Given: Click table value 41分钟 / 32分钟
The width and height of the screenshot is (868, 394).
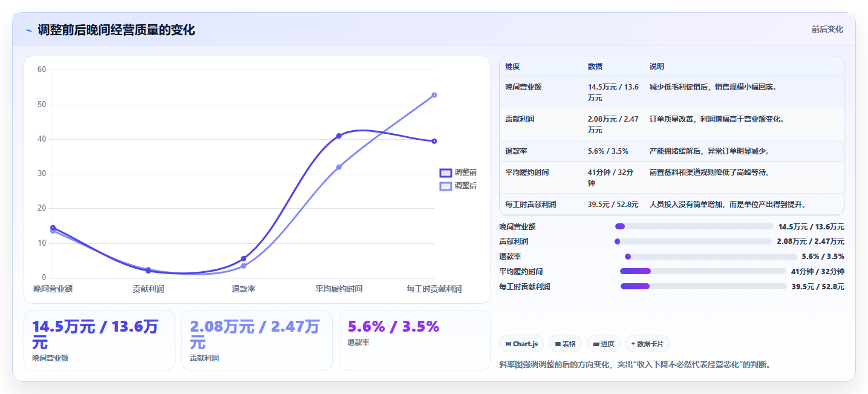Looking at the screenshot, I should (611, 177).
